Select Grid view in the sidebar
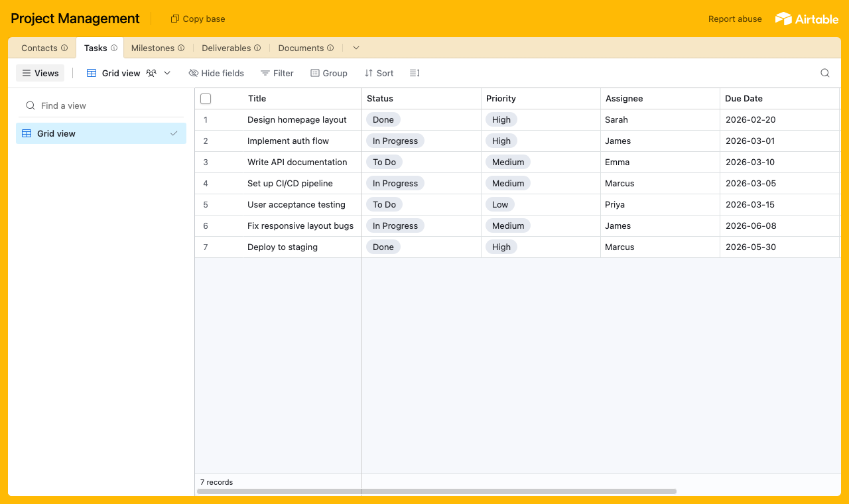This screenshot has width=849, height=504. pos(101,133)
